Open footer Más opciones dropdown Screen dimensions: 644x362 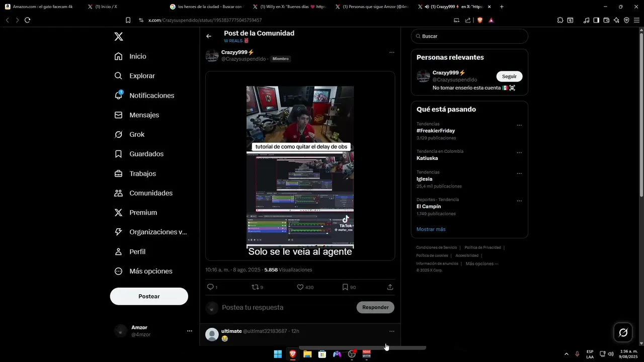(x=482, y=263)
